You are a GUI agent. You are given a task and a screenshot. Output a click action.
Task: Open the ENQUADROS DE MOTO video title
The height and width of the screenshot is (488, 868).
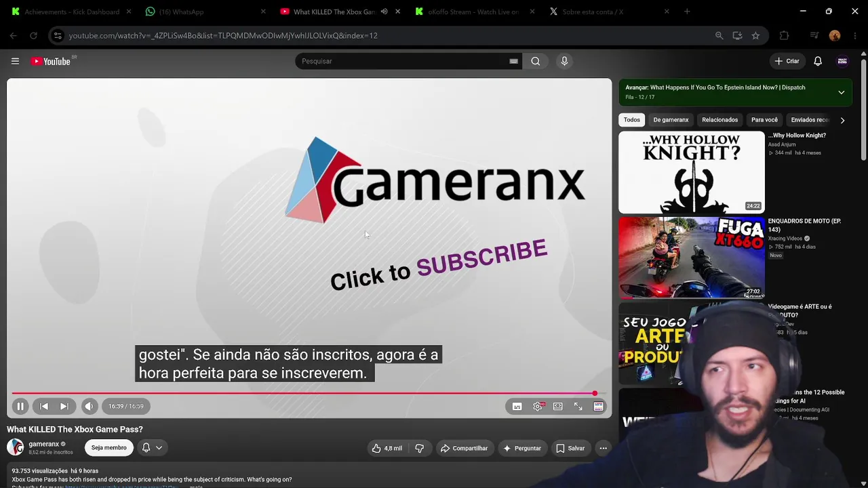pyautogui.click(x=804, y=225)
